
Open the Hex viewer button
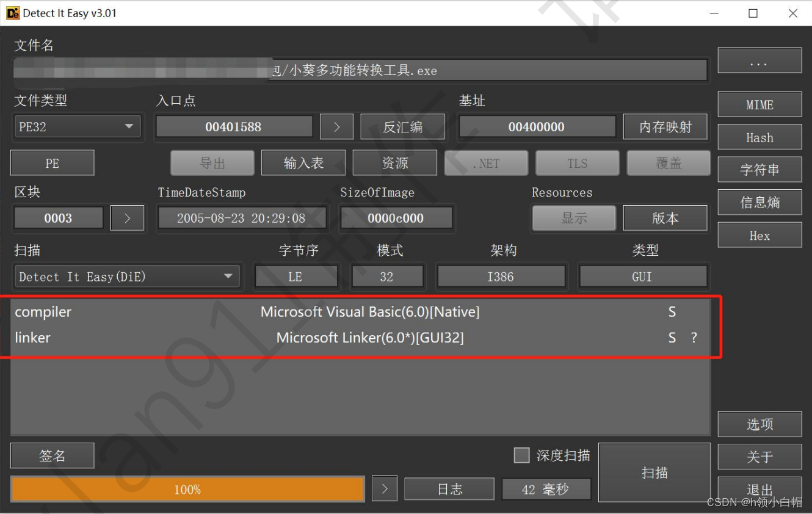pos(759,235)
